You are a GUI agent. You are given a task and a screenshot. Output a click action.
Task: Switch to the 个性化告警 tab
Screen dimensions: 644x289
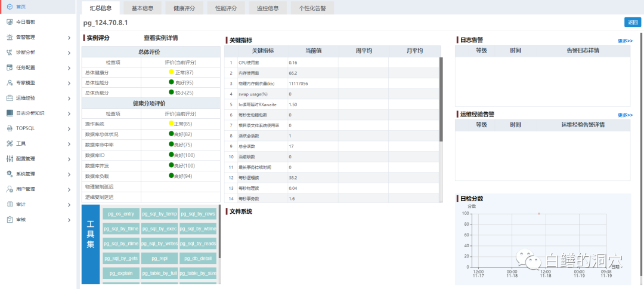[312, 8]
